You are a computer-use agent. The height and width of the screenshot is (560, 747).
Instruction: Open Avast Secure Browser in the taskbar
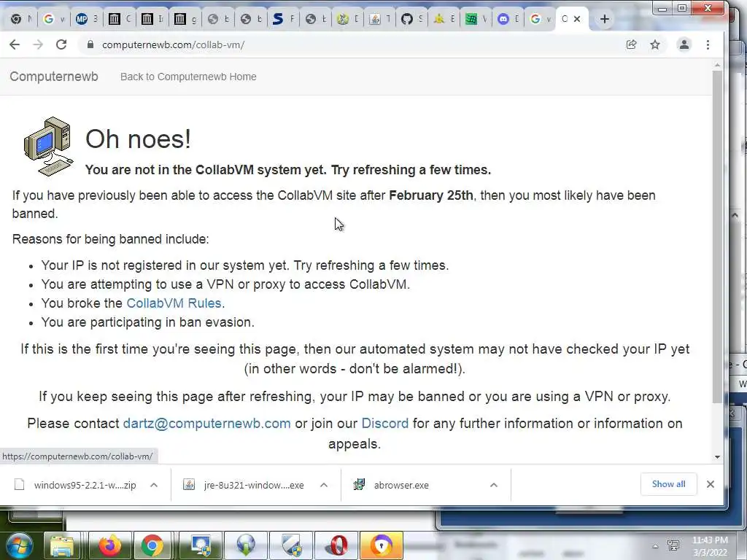[x=381, y=545]
